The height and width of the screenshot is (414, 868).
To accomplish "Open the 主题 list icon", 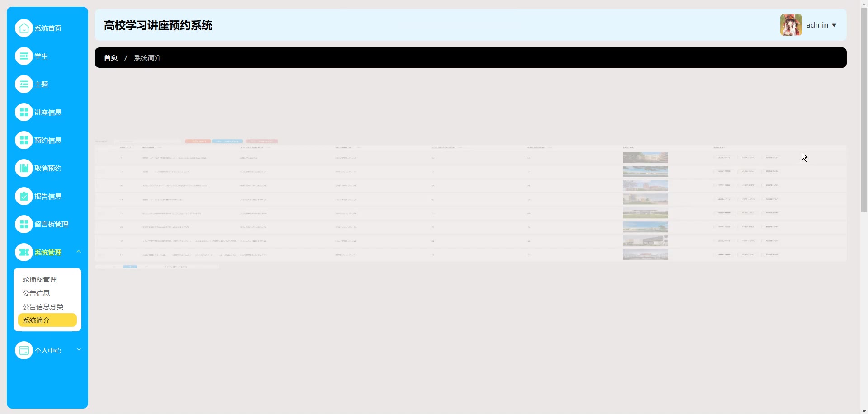I will (x=24, y=84).
